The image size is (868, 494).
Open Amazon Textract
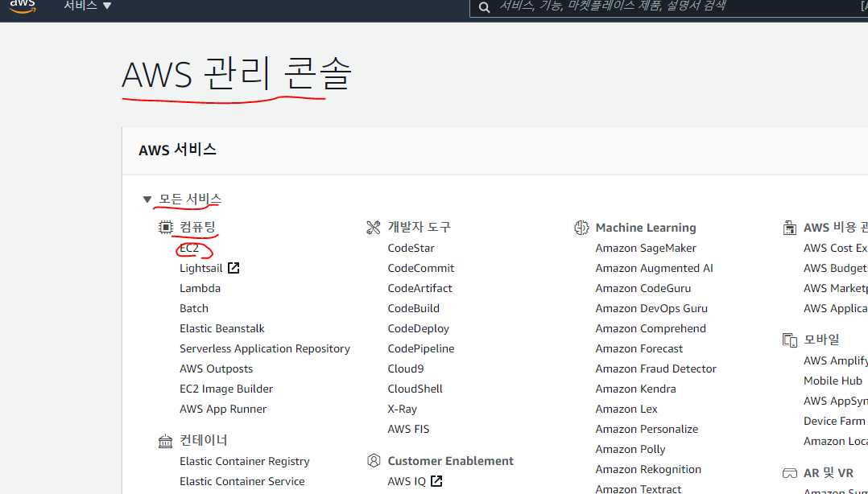(638, 488)
